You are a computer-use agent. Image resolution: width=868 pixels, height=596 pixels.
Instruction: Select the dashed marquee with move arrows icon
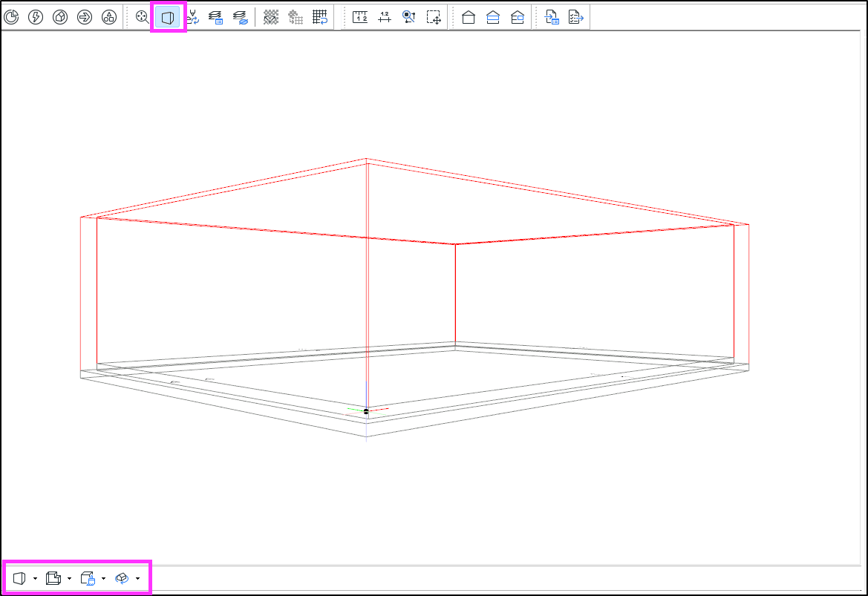434,17
